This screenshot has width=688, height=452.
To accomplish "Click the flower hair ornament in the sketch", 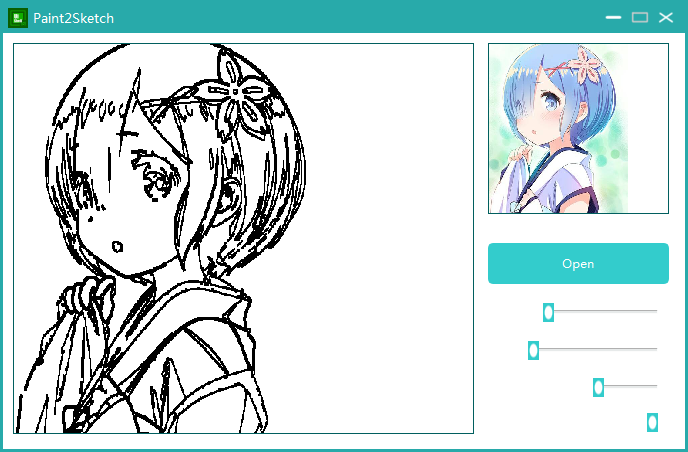I will (235, 94).
